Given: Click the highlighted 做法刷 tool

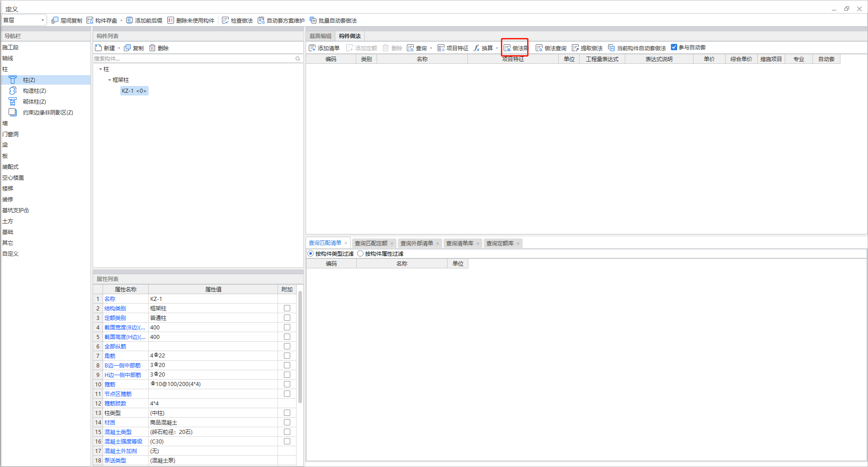Looking at the screenshot, I should point(515,48).
